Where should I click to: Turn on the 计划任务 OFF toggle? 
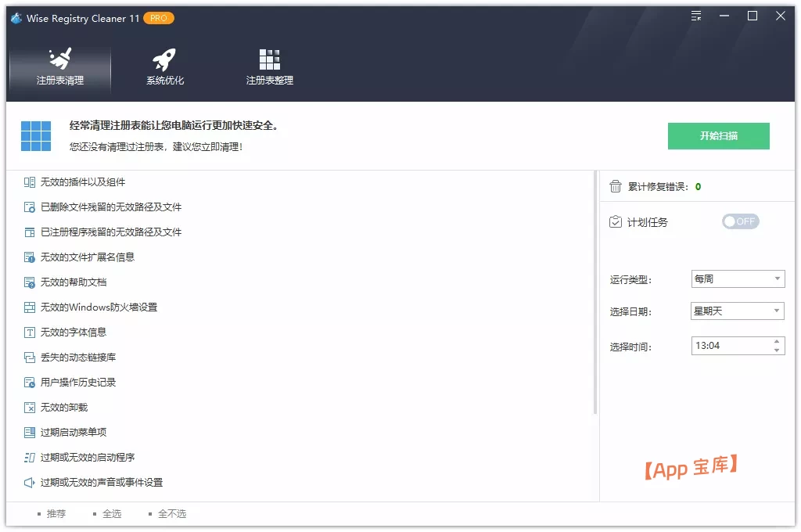(x=740, y=221)
